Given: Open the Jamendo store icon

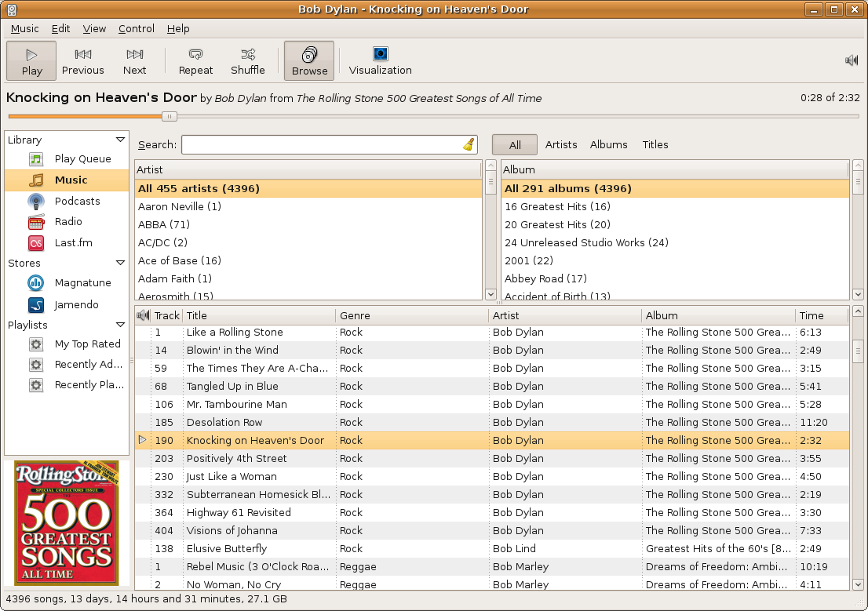Looking at the screenshot, I should click(36, 304).
